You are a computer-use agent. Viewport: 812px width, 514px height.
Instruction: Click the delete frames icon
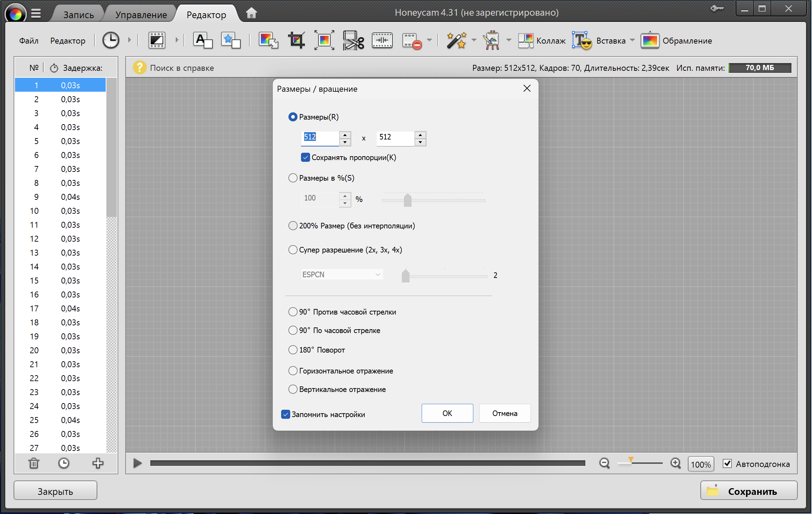(412, 41)
